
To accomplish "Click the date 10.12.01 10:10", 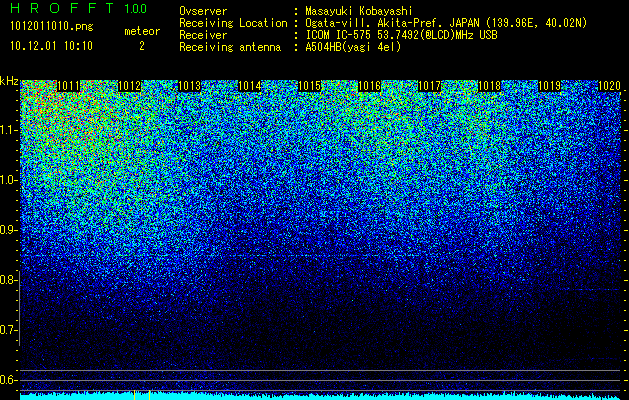I will (x=51, y=46).
